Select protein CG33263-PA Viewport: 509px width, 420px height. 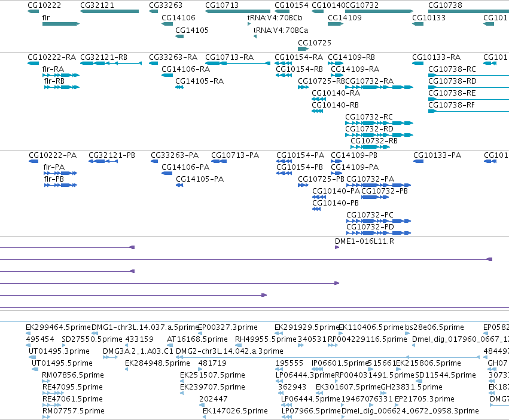point(175,155)
